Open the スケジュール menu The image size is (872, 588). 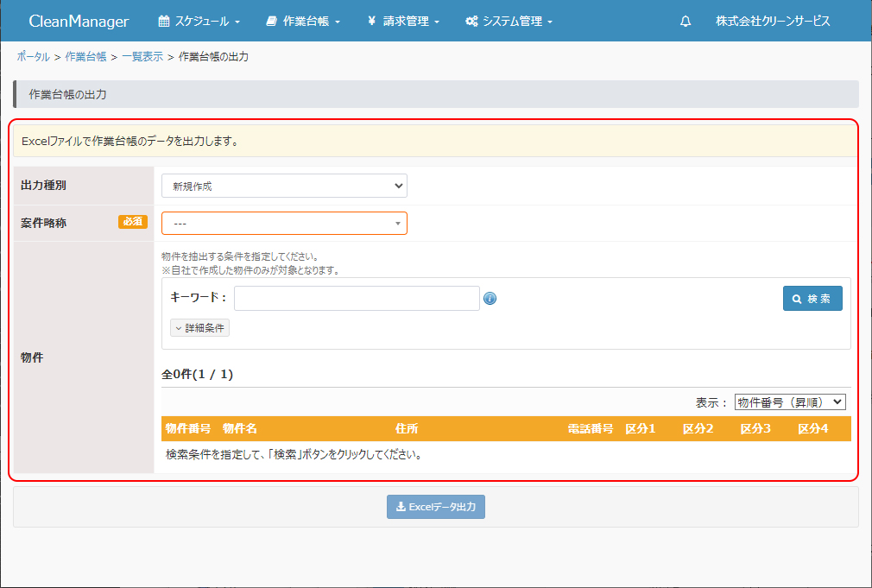point(199,22)
